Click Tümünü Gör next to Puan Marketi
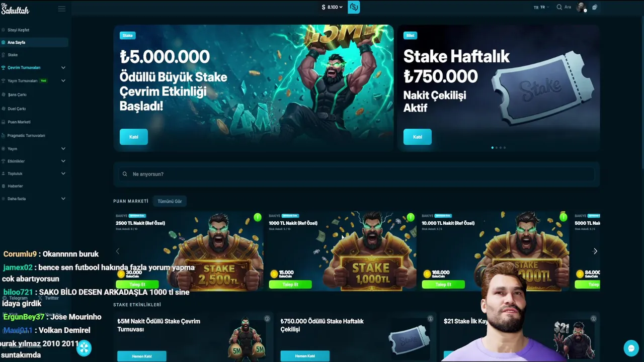 170,201
